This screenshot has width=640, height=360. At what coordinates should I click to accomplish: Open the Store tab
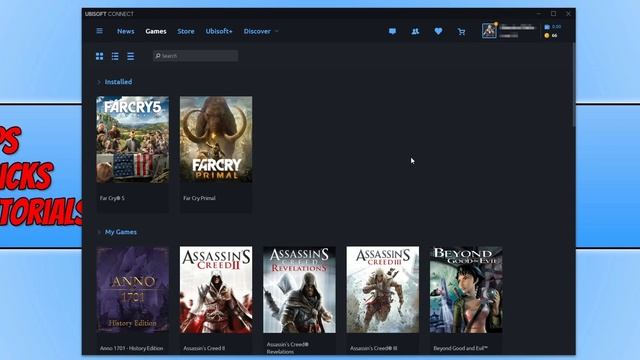coord(186,31)
